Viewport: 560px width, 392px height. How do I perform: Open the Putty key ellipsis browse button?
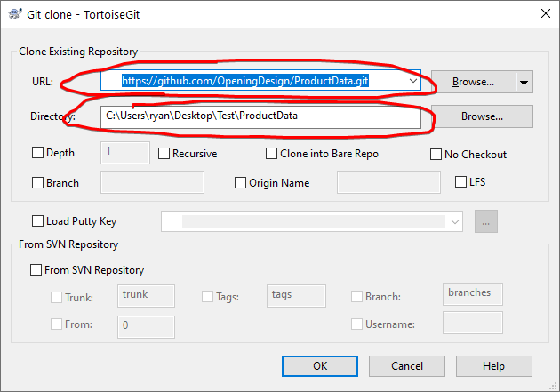(x=485, y=221)
